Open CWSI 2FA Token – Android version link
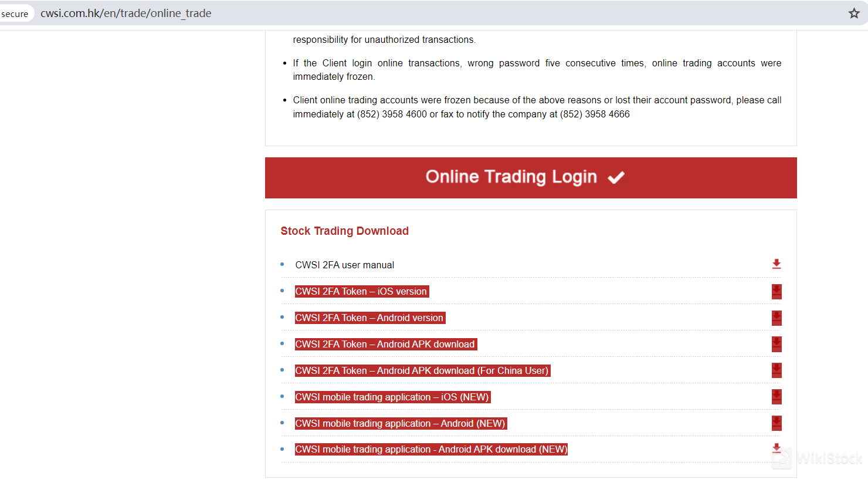 [x=369, y=318]
